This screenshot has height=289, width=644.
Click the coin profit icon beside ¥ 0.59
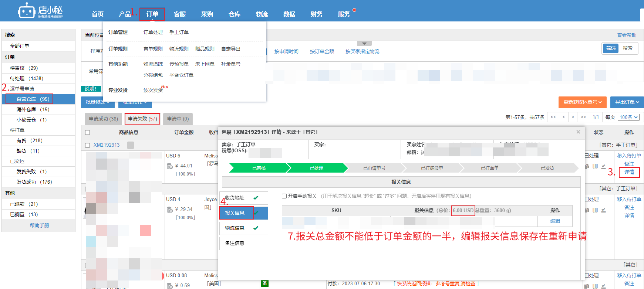pyautogui.click(x=170, y=286)
